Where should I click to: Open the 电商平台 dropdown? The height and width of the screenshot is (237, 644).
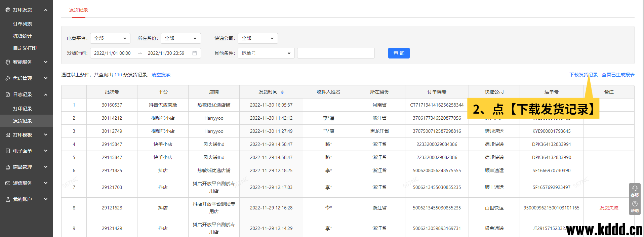pyautogui.click(x=110, y=38)
